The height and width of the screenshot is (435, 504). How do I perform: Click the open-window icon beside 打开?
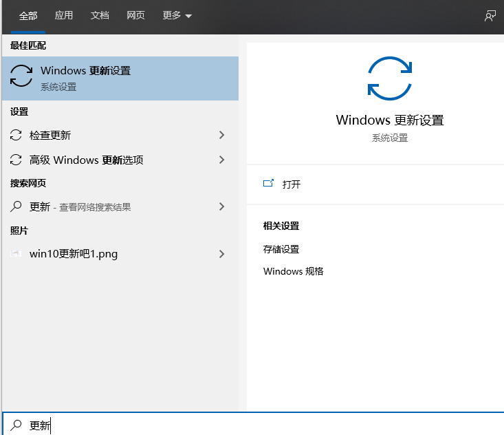coord(268,184)
